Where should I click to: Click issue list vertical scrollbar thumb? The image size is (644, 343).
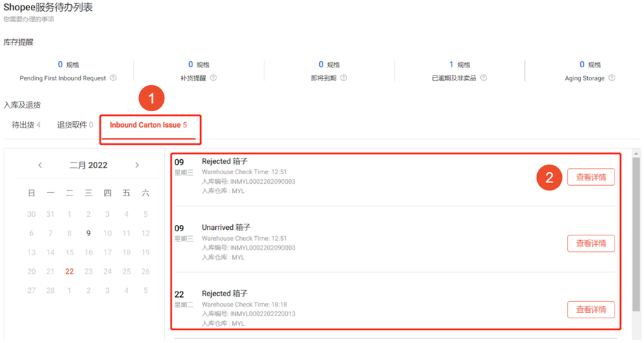pos(636,235)
